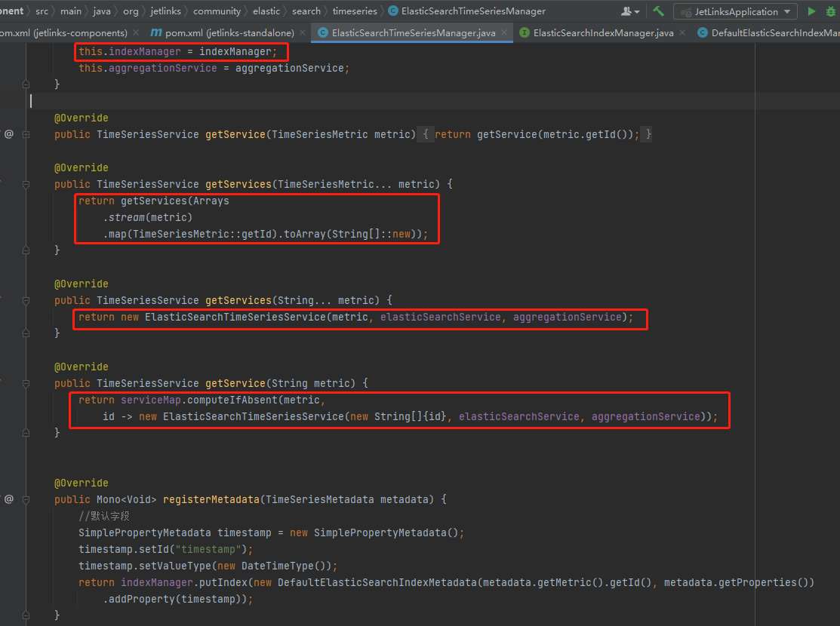This screenshot has height=626, width=840.
Task: Open the JetLinksApplication run configuration dropdown
Action: 787,11
